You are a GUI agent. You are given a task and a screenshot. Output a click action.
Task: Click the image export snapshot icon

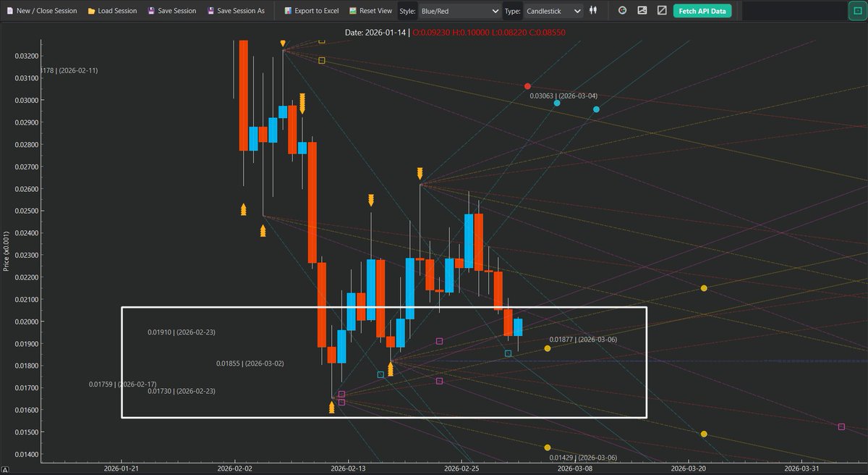click(x=641, y=10)
